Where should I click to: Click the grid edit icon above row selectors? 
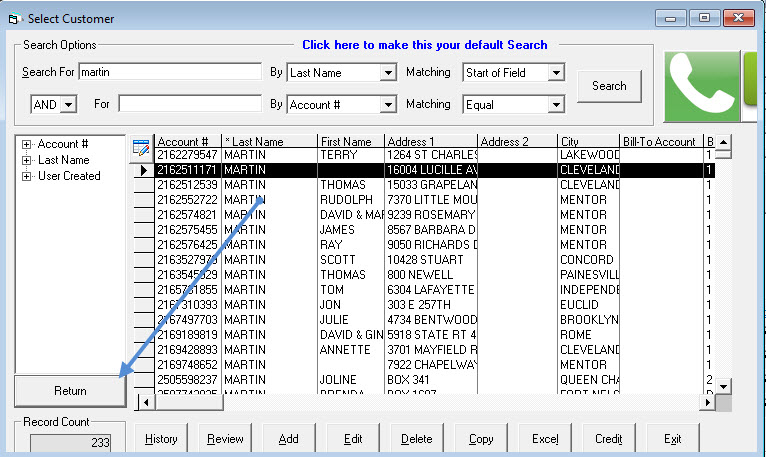click(x=141, y=146)
